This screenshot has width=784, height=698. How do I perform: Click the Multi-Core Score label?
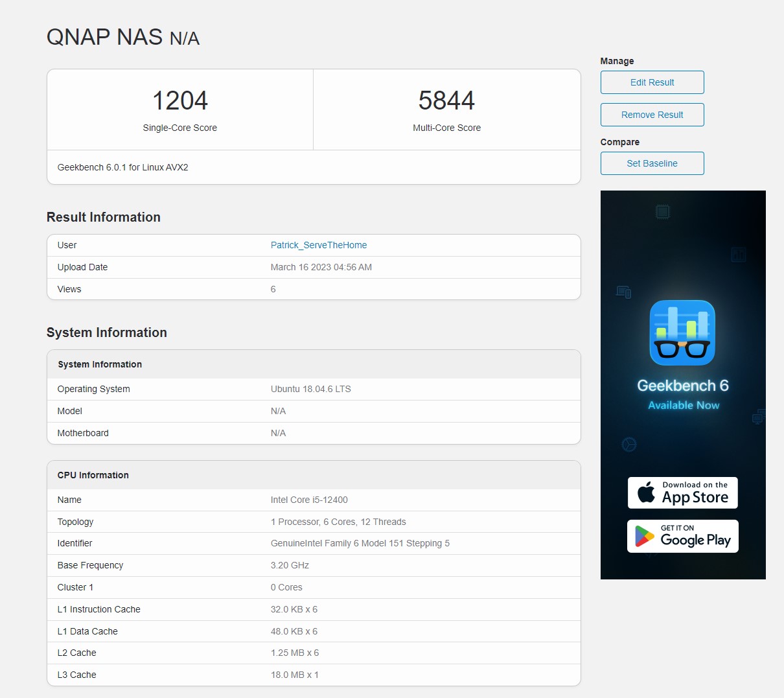point(446,128)
